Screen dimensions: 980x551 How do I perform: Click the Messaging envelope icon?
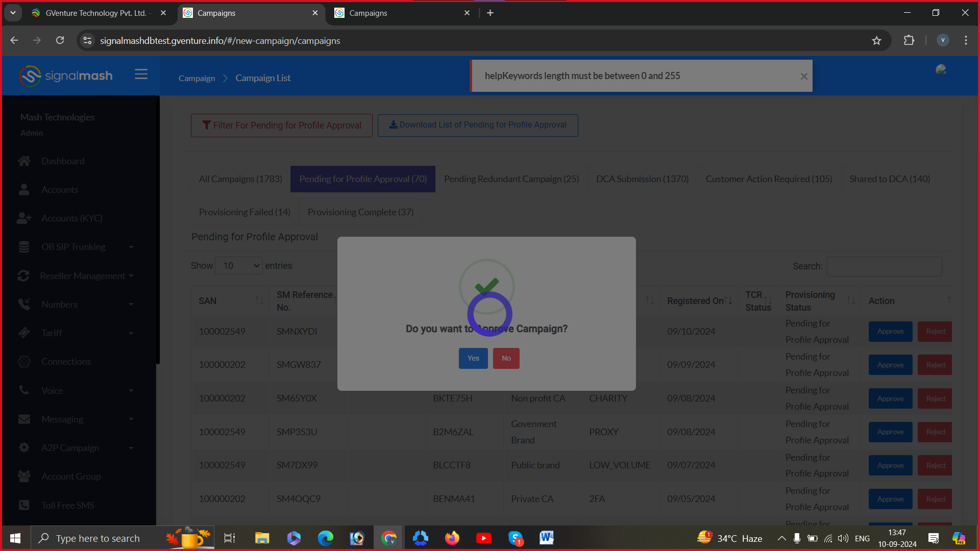point(24,419)
